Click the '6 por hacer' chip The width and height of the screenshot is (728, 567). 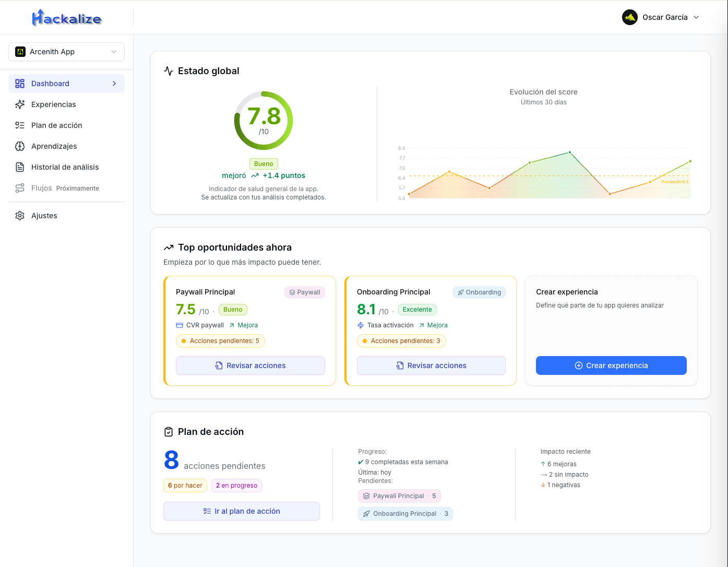[185, 486]
